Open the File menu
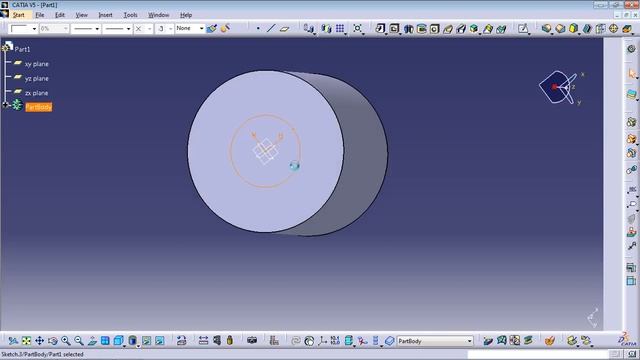Screen dimensions: 640x360 (x=40, y=15)
